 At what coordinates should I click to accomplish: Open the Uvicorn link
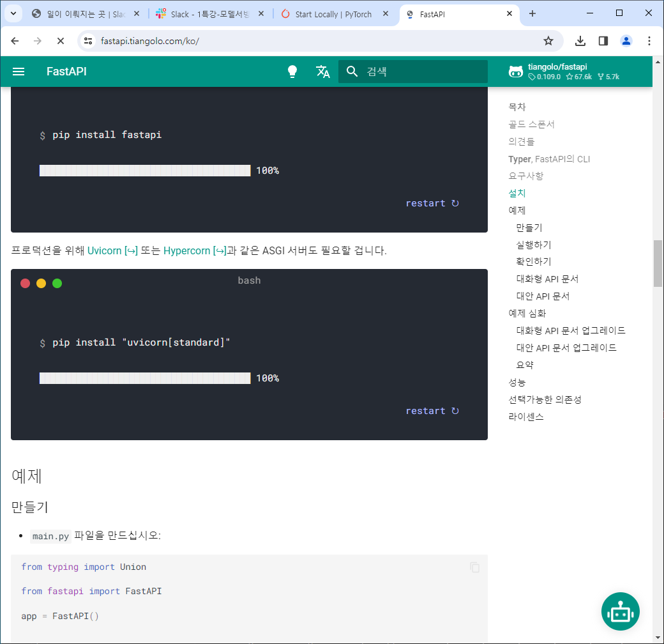[112, 251]
